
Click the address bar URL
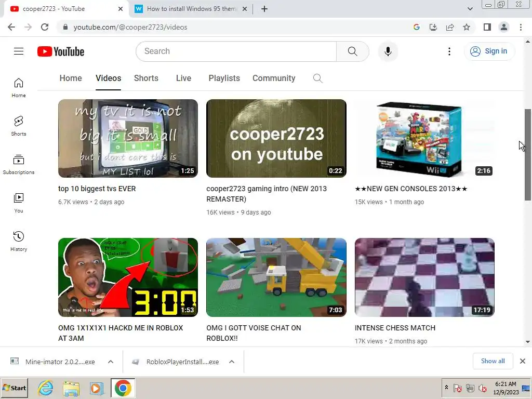point(130,27)
